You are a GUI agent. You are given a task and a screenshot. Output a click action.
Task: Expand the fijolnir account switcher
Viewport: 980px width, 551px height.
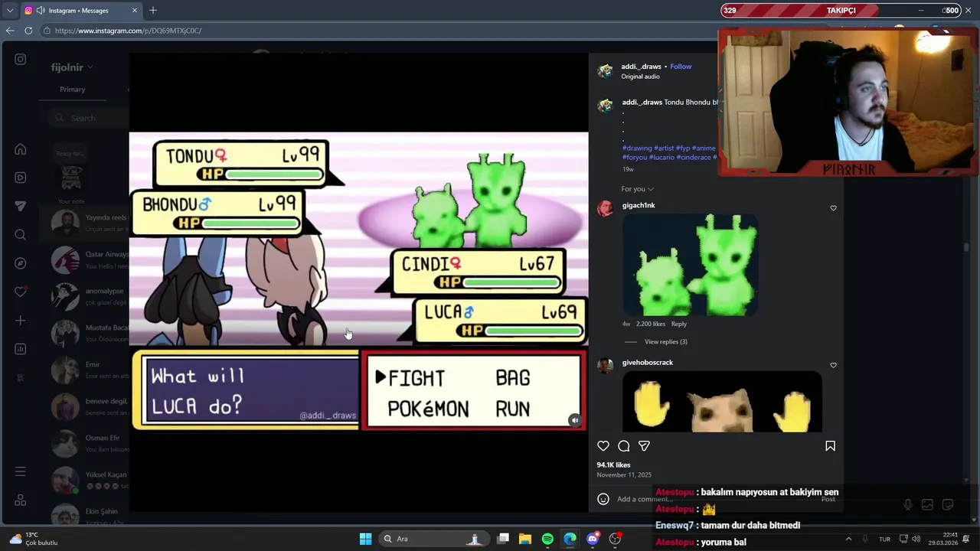(72, 67)
